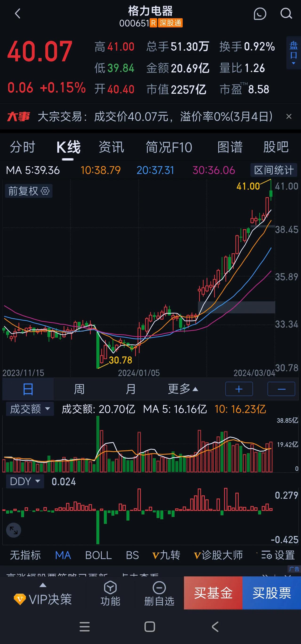
Task: Tap the 2024/01/05 date label
Action: (139, 373)
